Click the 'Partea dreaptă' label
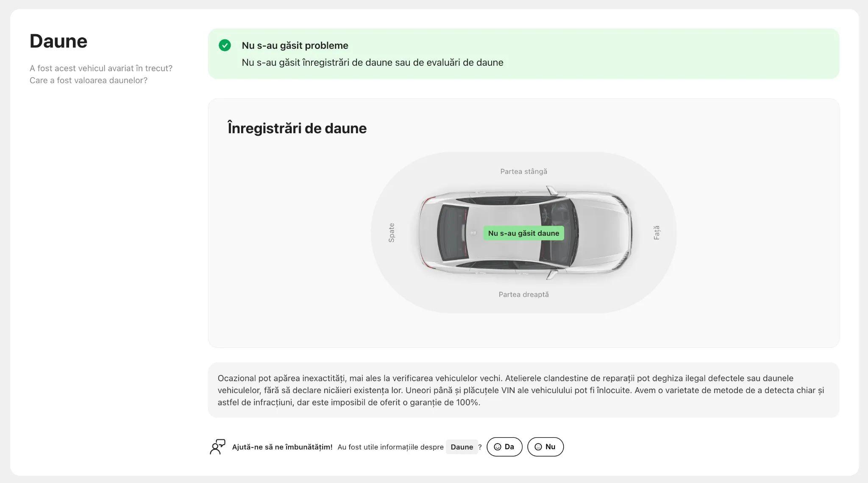 pyautogui.click(x=523, y=294)
